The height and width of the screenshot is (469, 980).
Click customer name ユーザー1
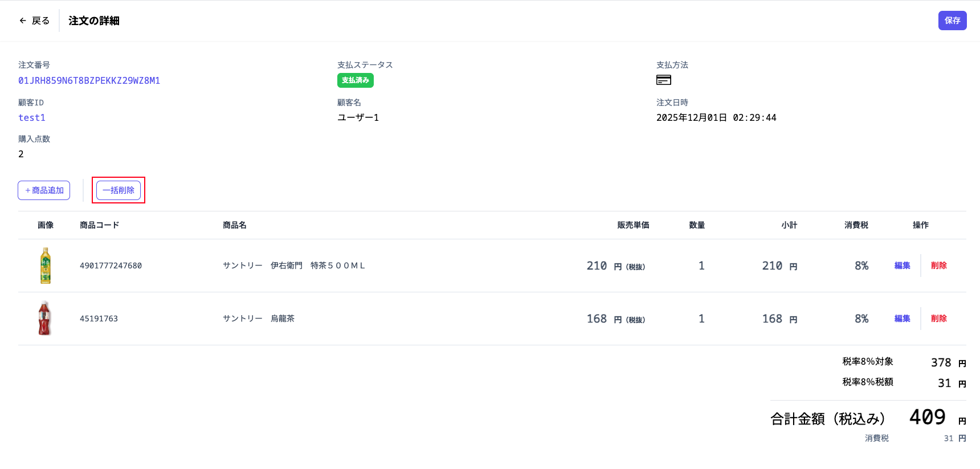point(358,117)
